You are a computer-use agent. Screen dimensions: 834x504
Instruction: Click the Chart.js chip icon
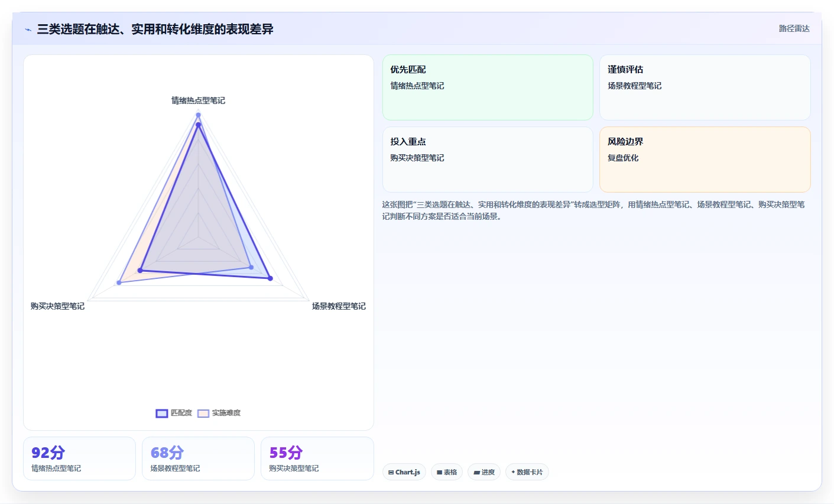tap(391, 473)
